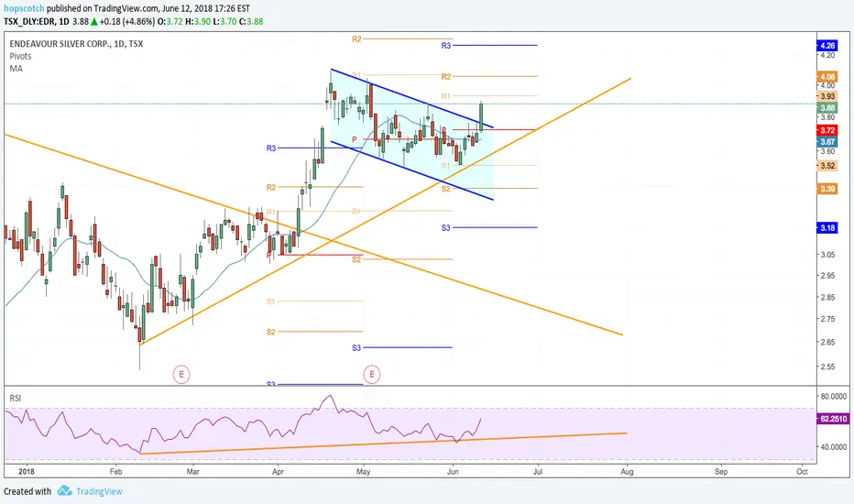Screen dimensions: 854x504
Task: Click the 2018 label on time axis
Action: (x=26, y=472)
